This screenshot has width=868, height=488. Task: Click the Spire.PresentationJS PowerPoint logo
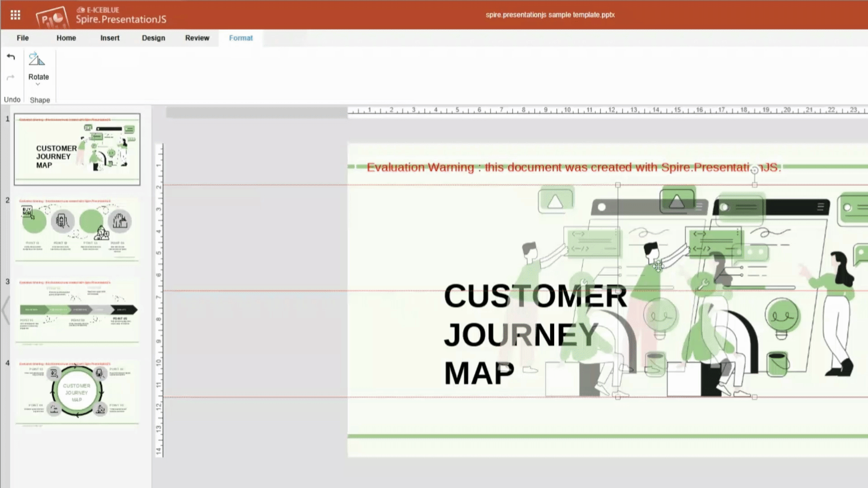pyautogui.click(x=52, y=17)
